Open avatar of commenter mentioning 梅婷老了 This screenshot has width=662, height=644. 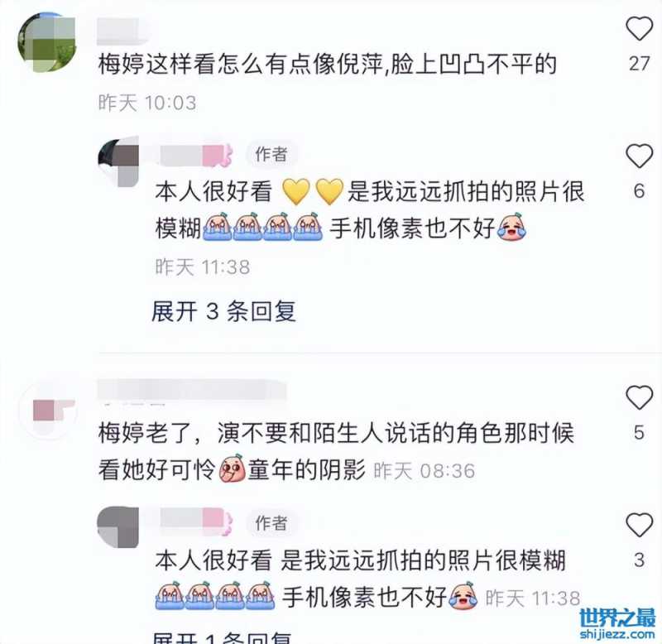[x=49, y=411]
